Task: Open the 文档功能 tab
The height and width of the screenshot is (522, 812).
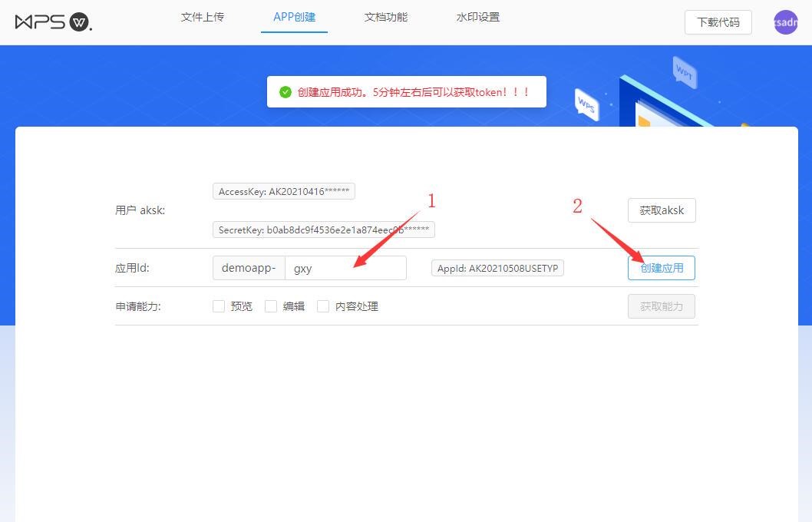Action: pyautogui.click(x=386, y=17)
